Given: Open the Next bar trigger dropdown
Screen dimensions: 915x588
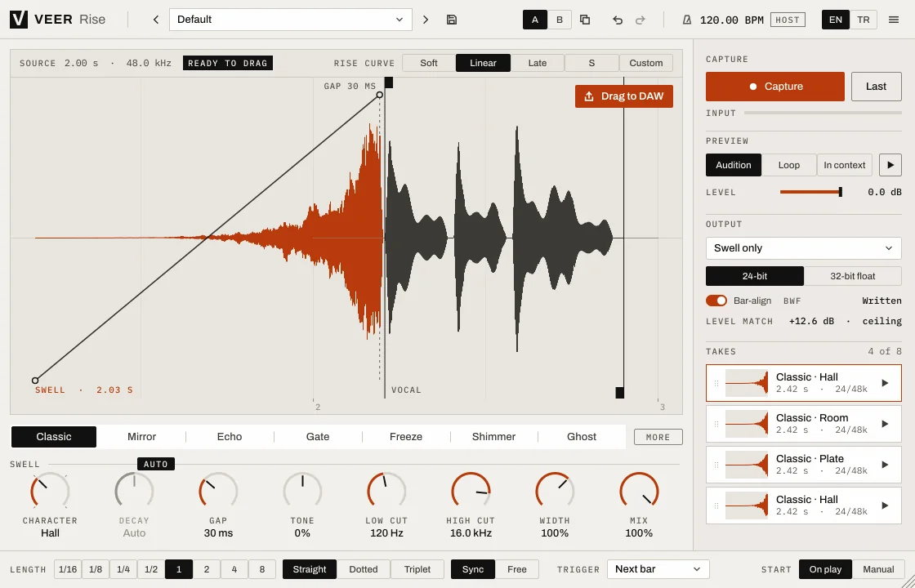Looking at the screenshot, I should [658, 569].
